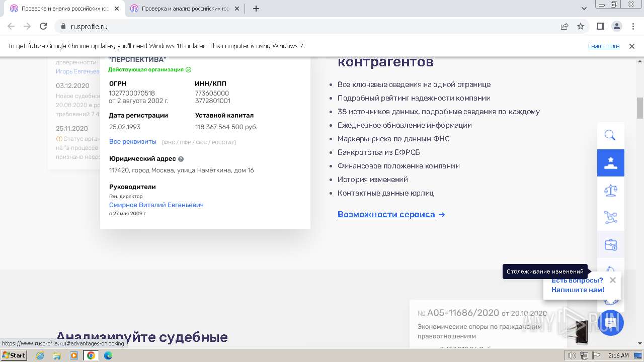Close the "Есть вопросы?" chat popup

pos(612,280)
